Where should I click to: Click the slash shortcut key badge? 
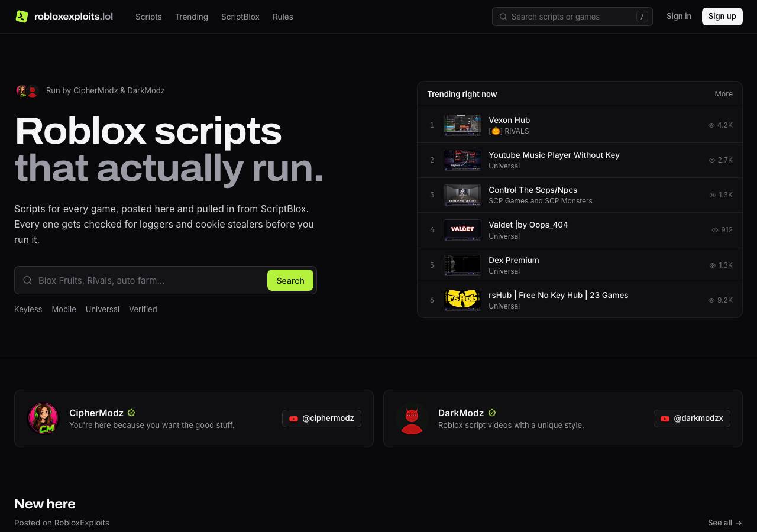(x=642, y=17)
